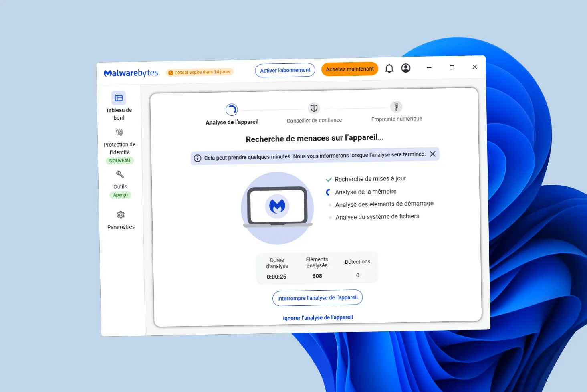Switch to the Conseiller de confiance step label
This screenshot has width=587, height=392.
click(314, 120)
